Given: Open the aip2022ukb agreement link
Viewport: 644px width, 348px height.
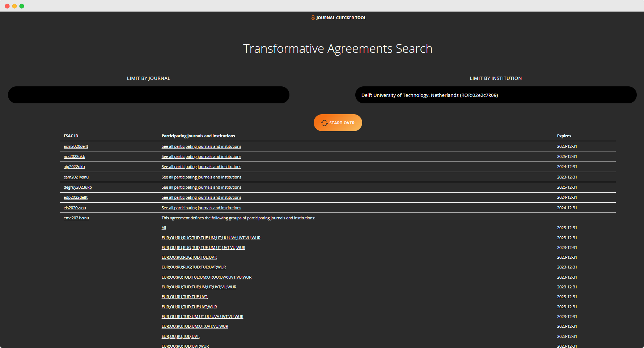Looking at the screenshot, I should [74, 167].
